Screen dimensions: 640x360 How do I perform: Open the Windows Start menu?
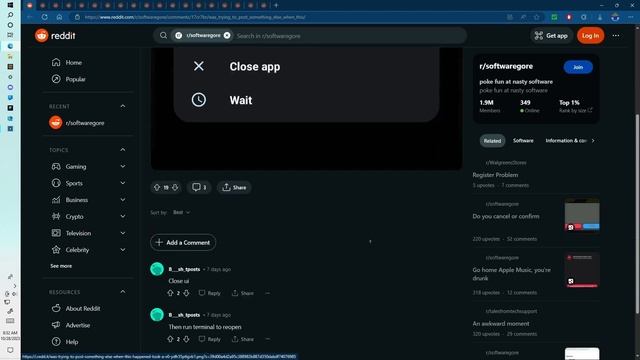10,5
